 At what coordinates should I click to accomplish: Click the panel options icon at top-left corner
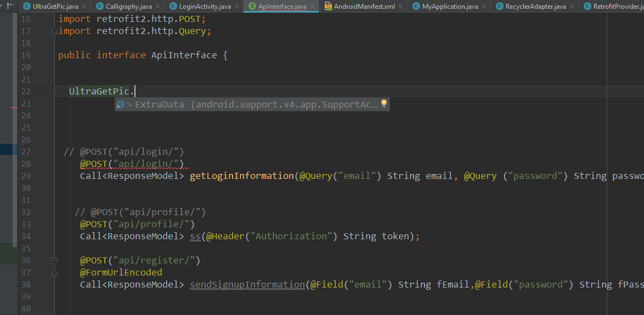click(10, 5)
